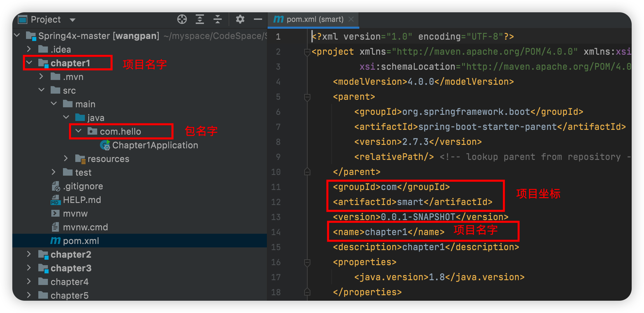
Task: Expand the .mvn folder
Action: pos(41,76)
